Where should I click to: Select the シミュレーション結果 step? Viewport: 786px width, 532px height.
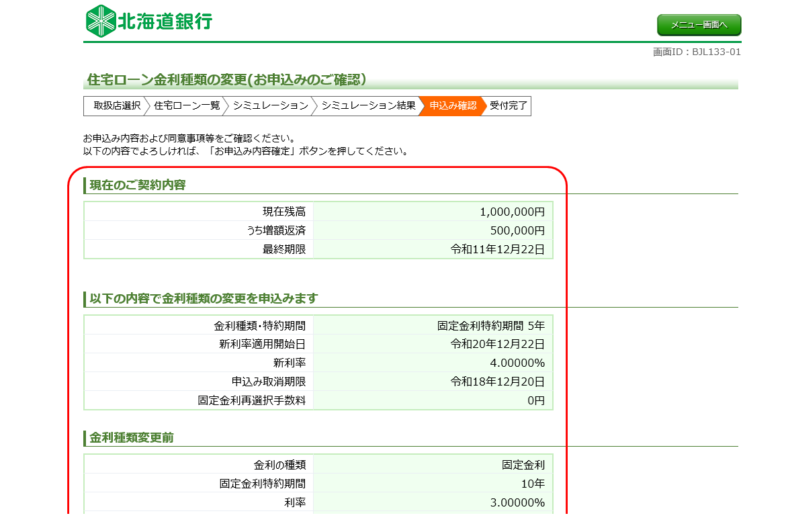368,106
